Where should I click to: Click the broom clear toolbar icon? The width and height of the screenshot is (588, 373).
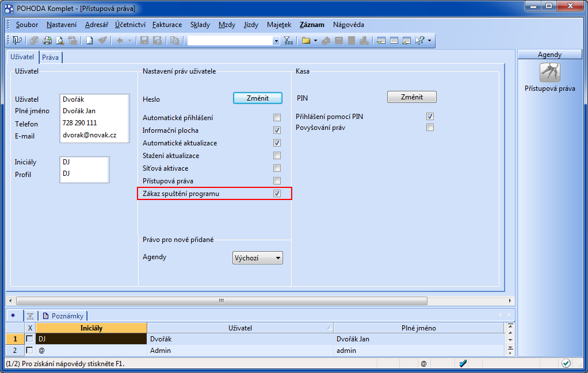click(102, 40)
